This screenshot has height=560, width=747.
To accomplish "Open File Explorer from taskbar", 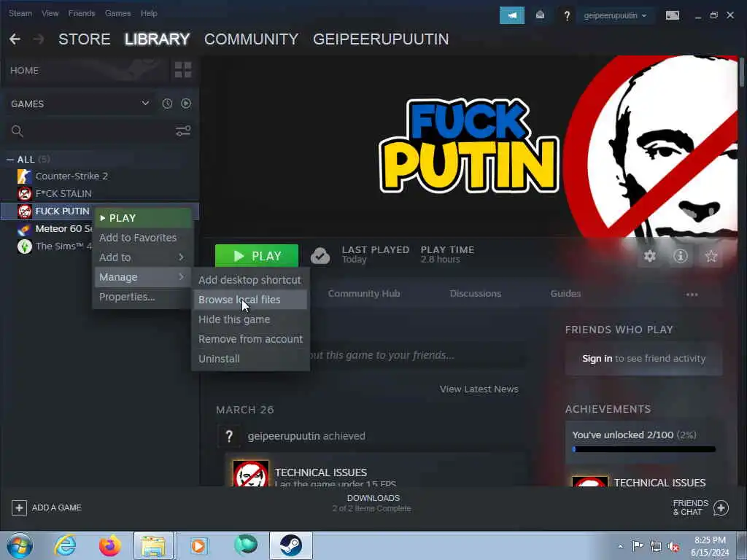I will tap(153, 545).
